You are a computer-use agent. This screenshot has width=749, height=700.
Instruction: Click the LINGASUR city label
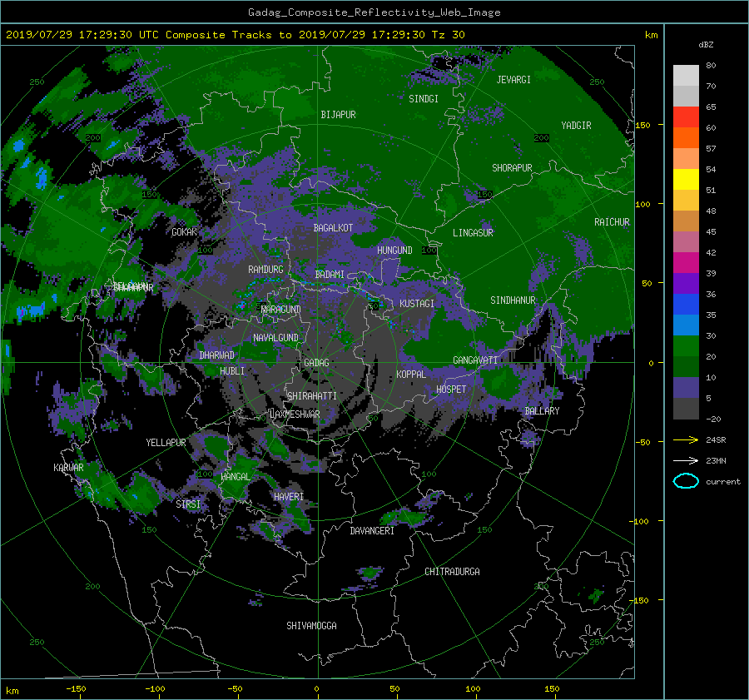(473, 233)
